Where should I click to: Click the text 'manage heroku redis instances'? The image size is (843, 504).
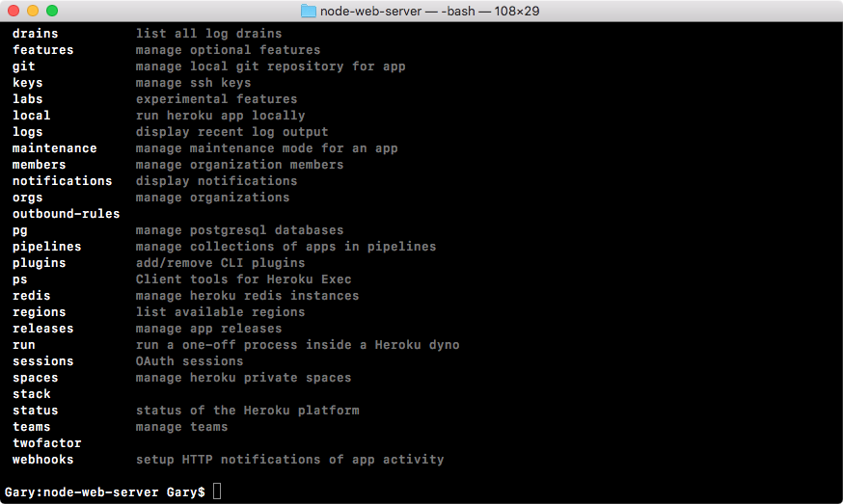pyautogui.click(x=247, y=296)
